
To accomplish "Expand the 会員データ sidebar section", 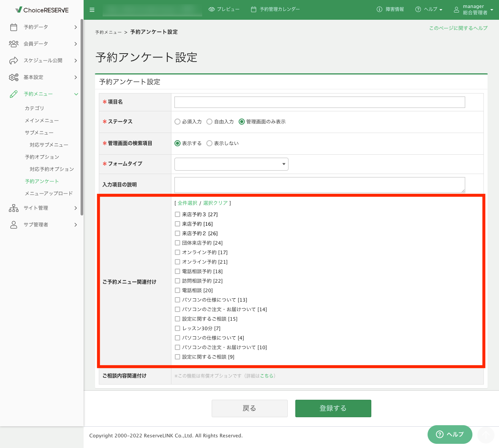I will pyautogui.click(x=76, y=44).
